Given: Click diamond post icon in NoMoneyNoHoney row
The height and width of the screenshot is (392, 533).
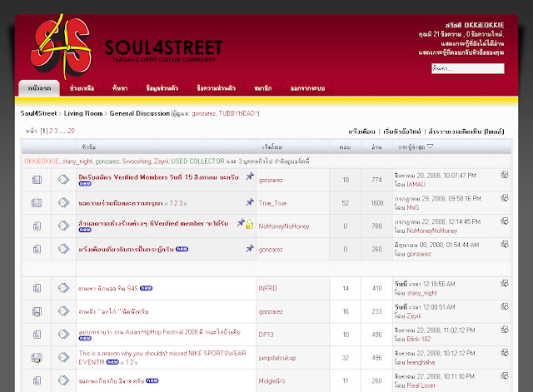Looking at the screenshot, I should (63, 226).
